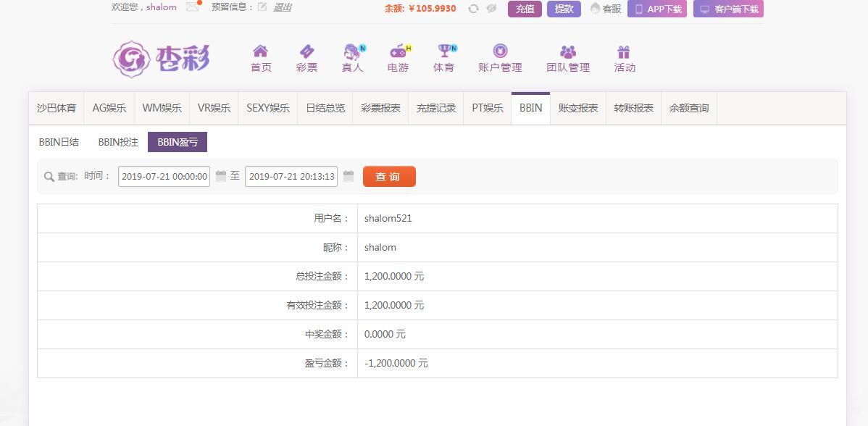
Task: Switch to the PT娱乐 tab
Action: coord(488,108)
